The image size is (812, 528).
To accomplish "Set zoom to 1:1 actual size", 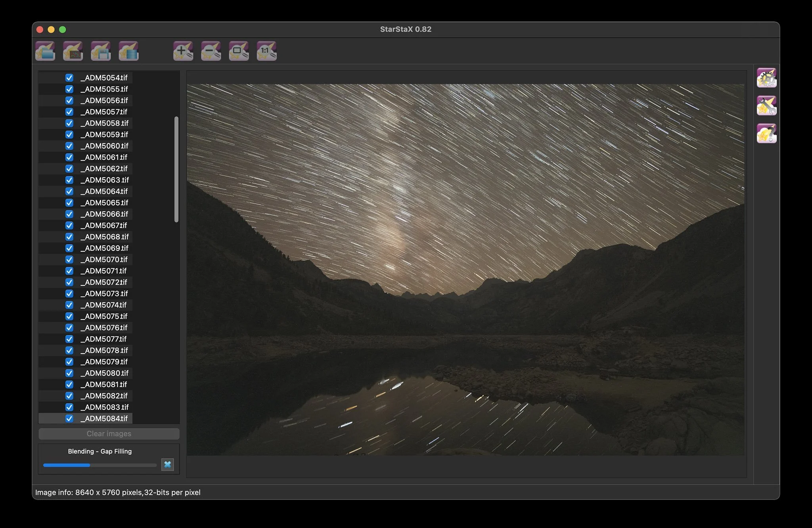I will click(x=266, y=51).
